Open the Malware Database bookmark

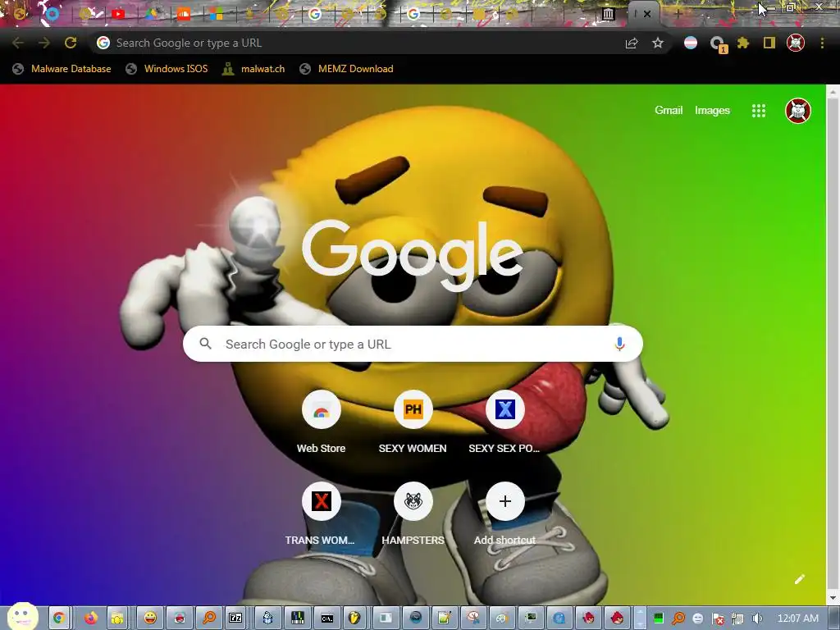point(62,69)
